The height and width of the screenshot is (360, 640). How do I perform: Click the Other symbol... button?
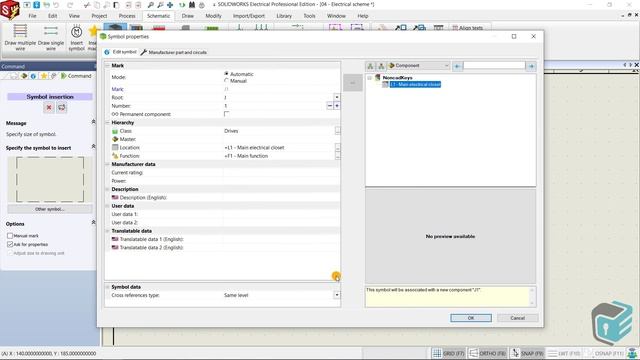pos(50,209)
